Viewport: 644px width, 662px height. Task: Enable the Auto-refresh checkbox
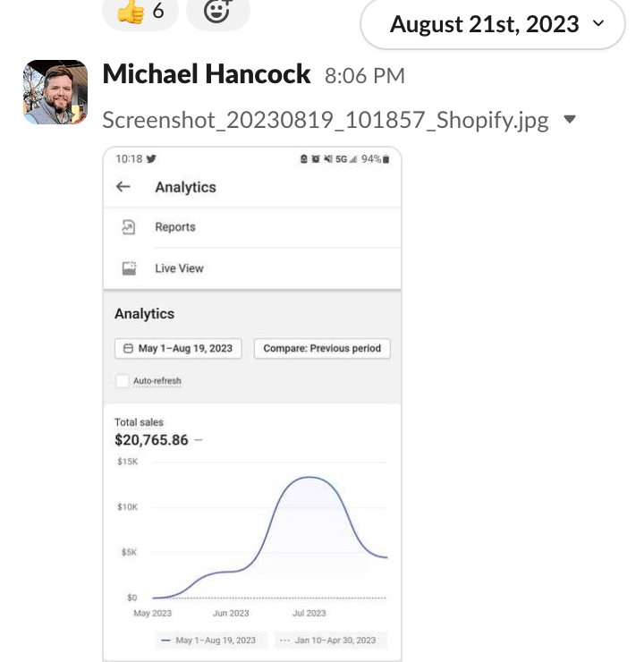122,381
